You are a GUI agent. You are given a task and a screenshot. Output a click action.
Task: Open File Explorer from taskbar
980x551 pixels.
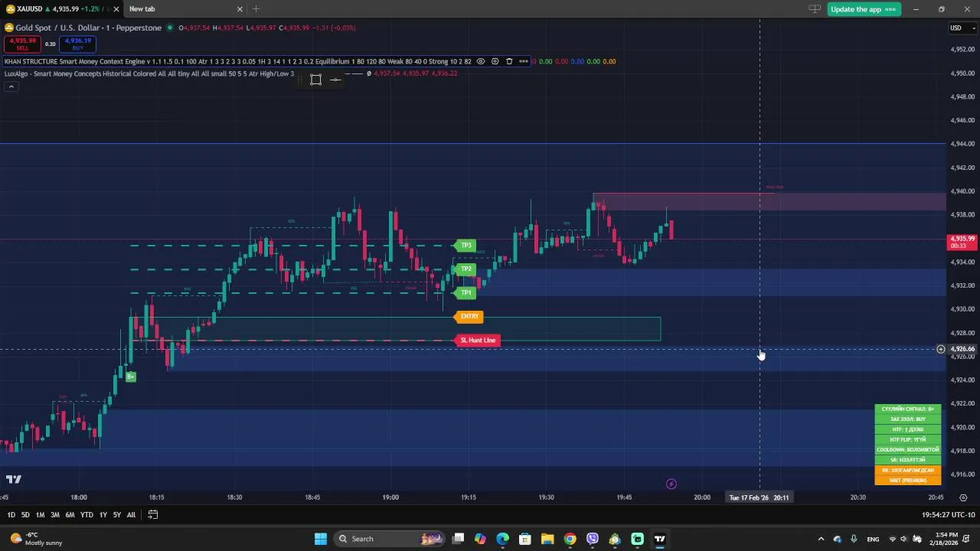(x=547, y=539)
